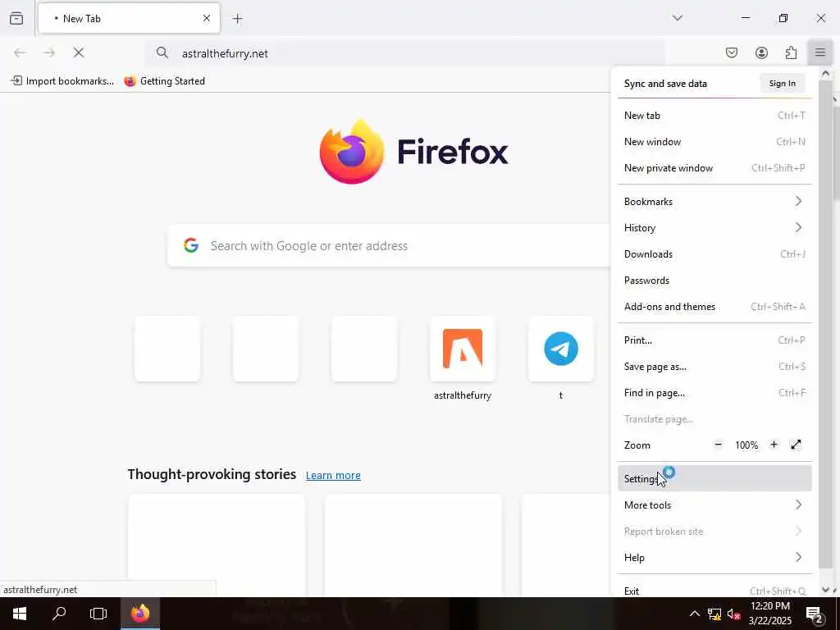Click Sign In button in menu
This screenshot has width=840, height=630.
point(782,83)
